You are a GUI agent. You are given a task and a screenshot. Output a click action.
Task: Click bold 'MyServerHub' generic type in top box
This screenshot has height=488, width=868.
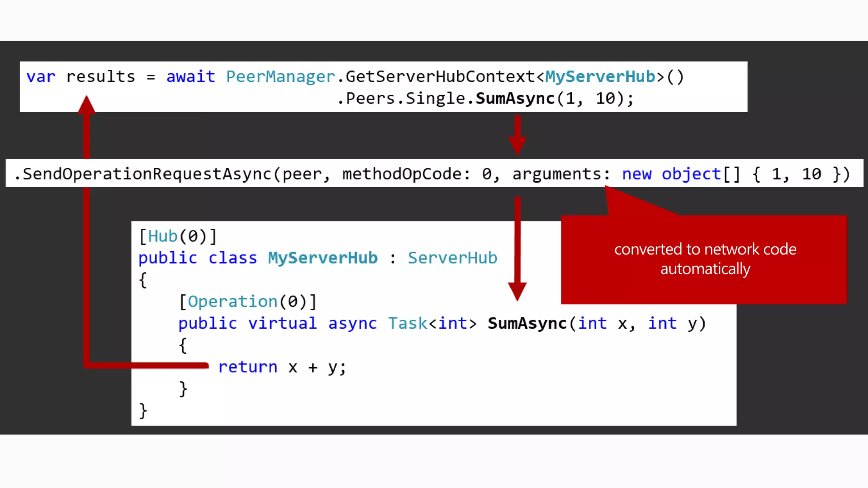(x=600, y=77)
